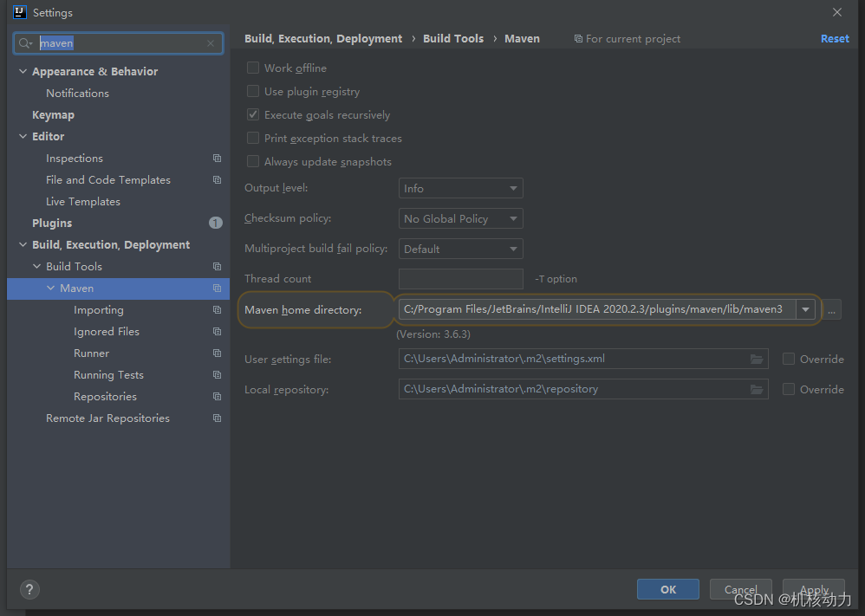The image size is (865, 616).
Task: Click the Local repository path field
Action: tap(583, 389)
